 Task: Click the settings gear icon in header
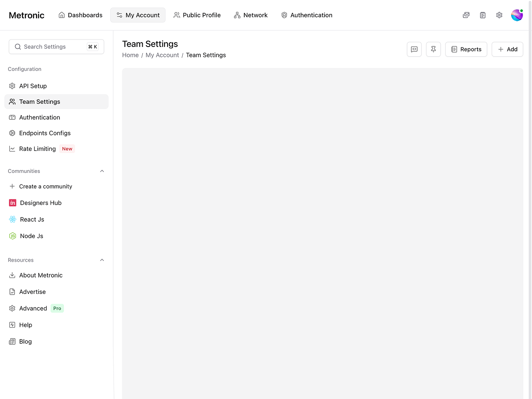[499, 15]
